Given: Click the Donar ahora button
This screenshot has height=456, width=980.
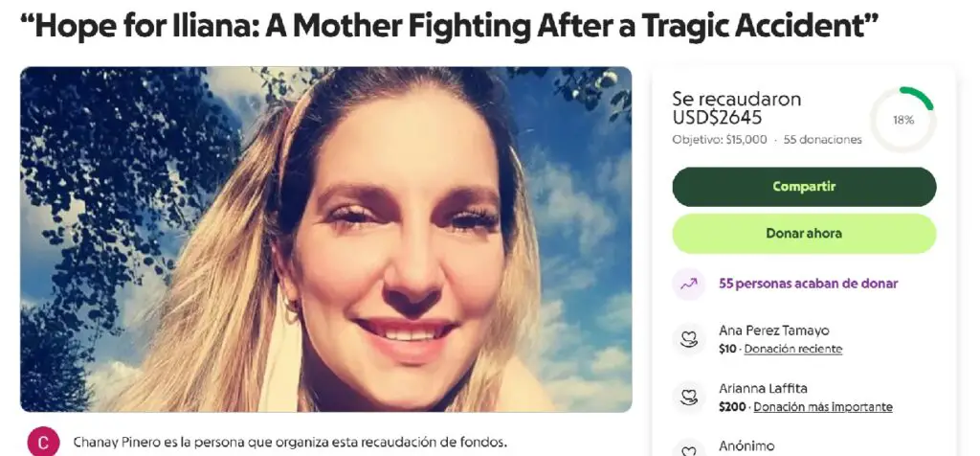Looking at the screenshot, I should pos(804,234).
